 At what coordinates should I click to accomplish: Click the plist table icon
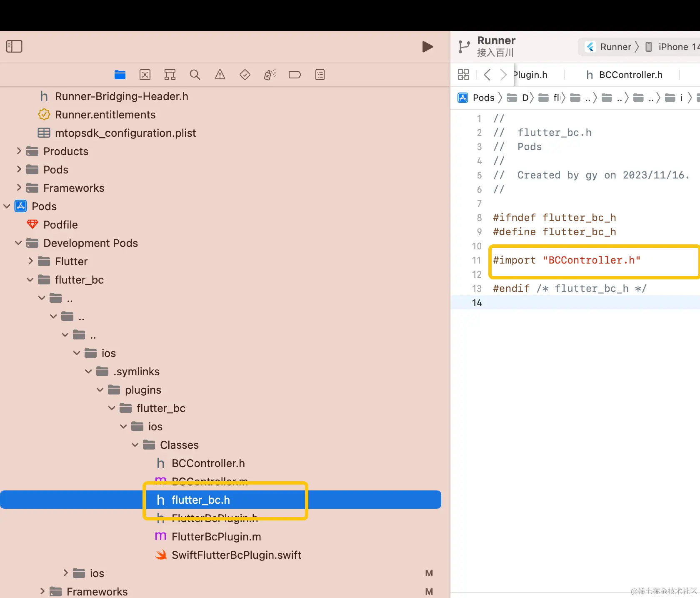44,133
